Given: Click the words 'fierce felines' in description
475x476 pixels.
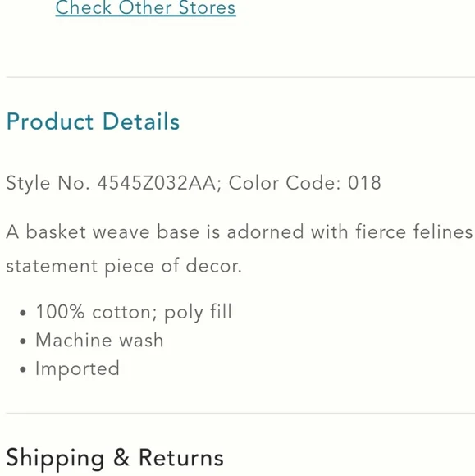Looking at the screenshot, I should click(x=414, y=232).
